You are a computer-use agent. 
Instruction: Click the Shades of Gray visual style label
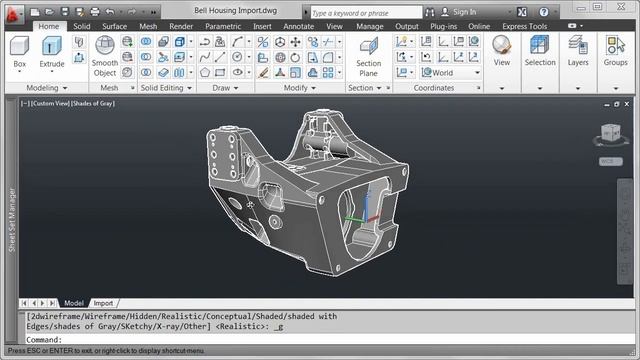coord(93,104)
